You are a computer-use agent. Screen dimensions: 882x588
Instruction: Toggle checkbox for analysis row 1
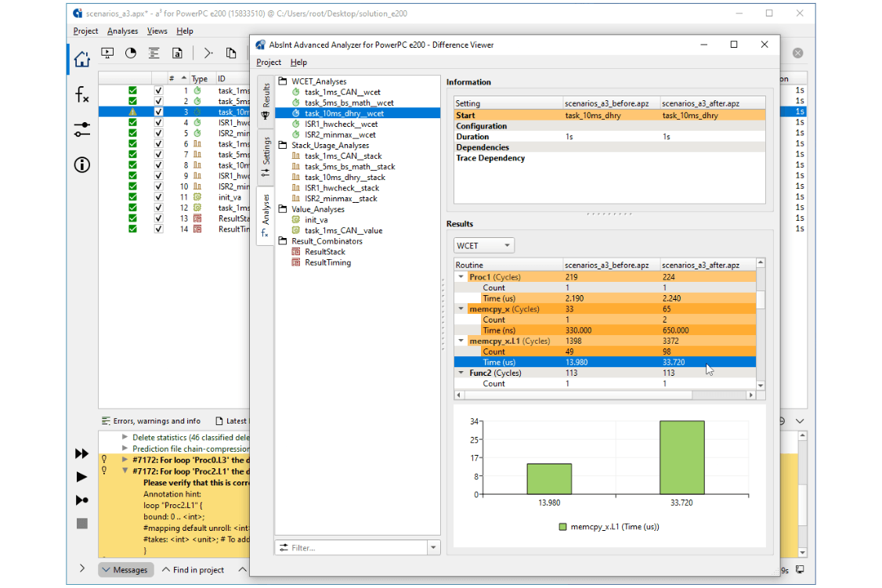[x=159, y=91]
